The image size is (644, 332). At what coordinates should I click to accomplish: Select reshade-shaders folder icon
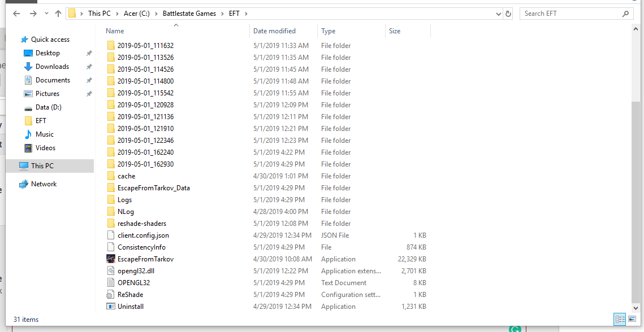tap(110, 224)
